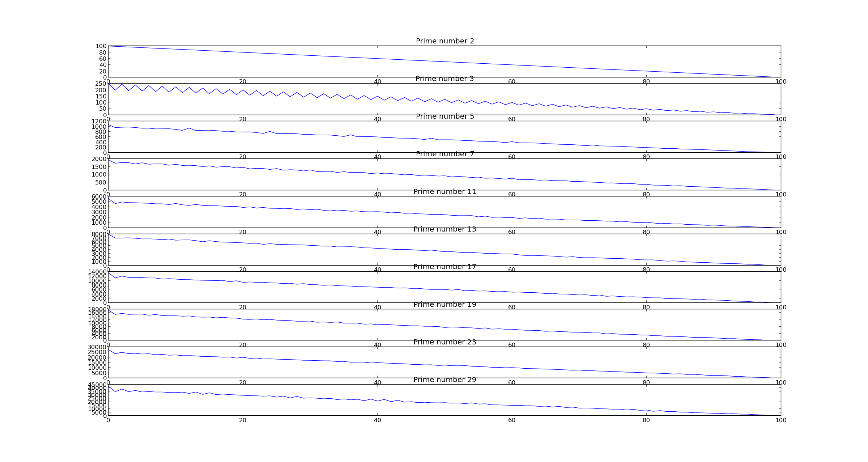Click y-axis label 250 in Prime number 3 plot
This screenshot has width=868, height=462.
(101, 84)
